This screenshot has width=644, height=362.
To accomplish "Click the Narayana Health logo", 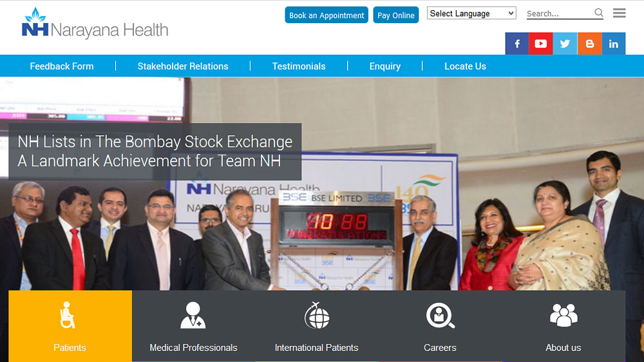I will point(95,23).
